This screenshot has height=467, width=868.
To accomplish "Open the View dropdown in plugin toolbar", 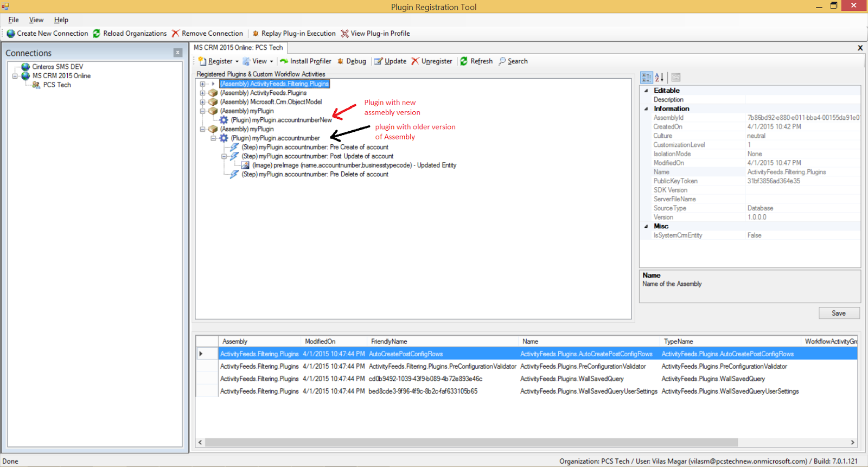I will coord(258,61).
